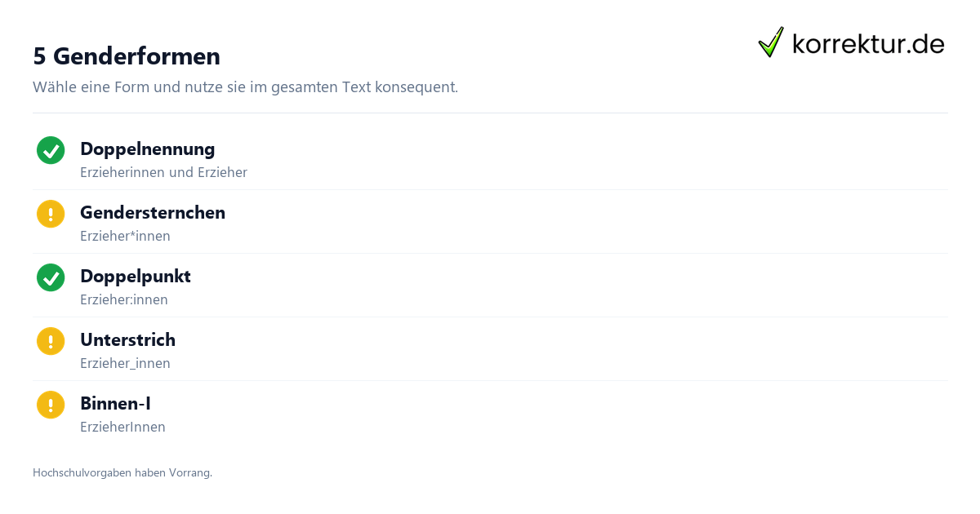Click the subtitle about choosing one form
The height and width of the screenshot is (514, 980).
tap(245, 86)
